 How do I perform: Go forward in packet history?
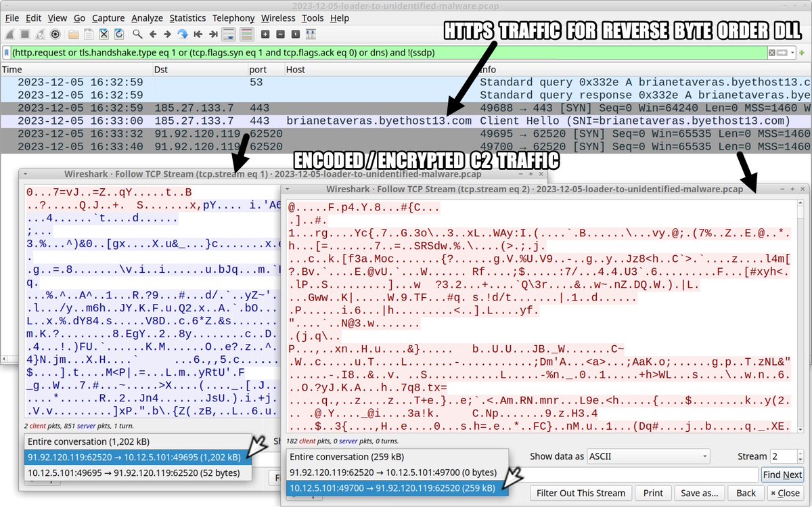168,34
